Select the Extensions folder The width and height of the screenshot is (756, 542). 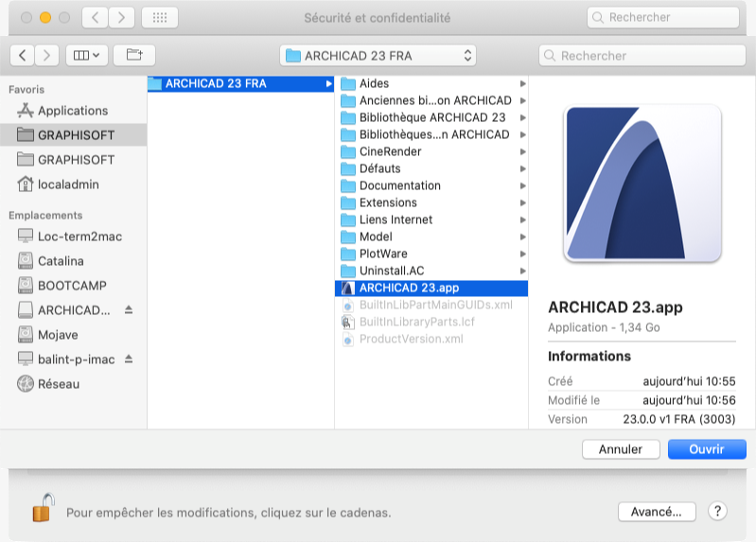coord(431,202)
